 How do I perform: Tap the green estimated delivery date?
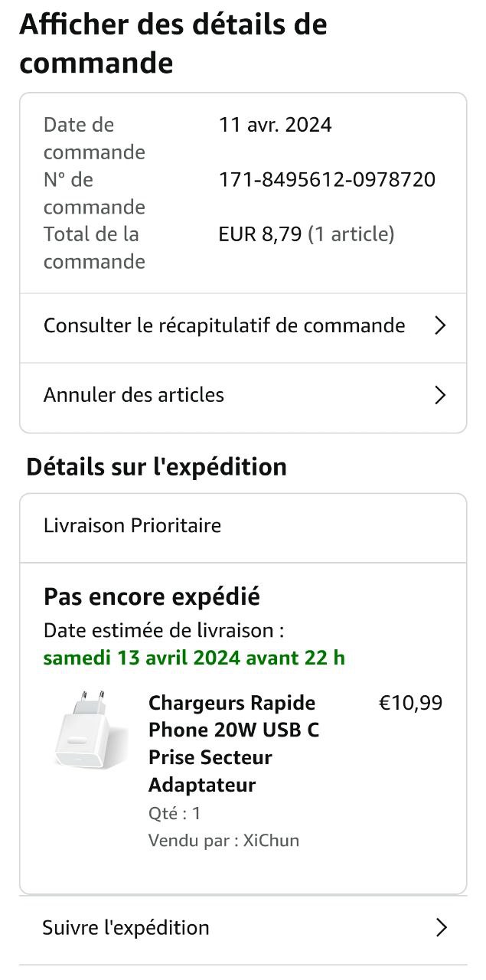194,658
